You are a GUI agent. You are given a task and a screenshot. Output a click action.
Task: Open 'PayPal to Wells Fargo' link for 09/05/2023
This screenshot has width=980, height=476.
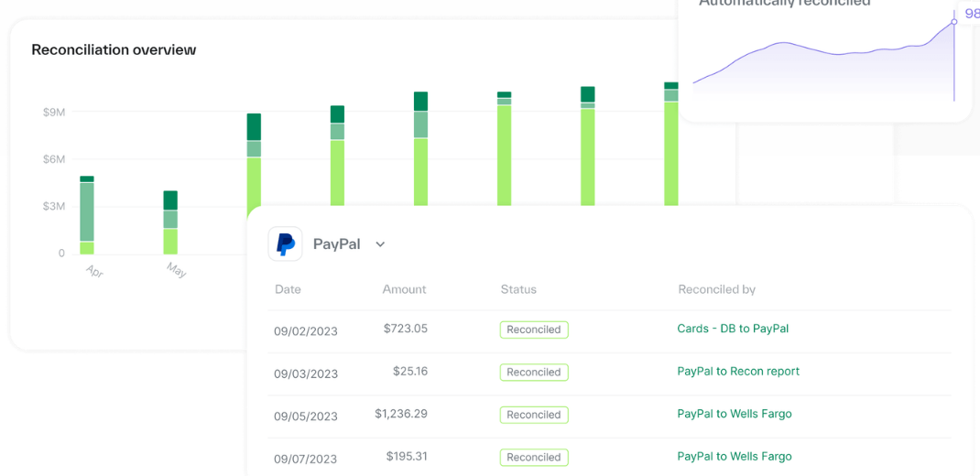point(735,414)
